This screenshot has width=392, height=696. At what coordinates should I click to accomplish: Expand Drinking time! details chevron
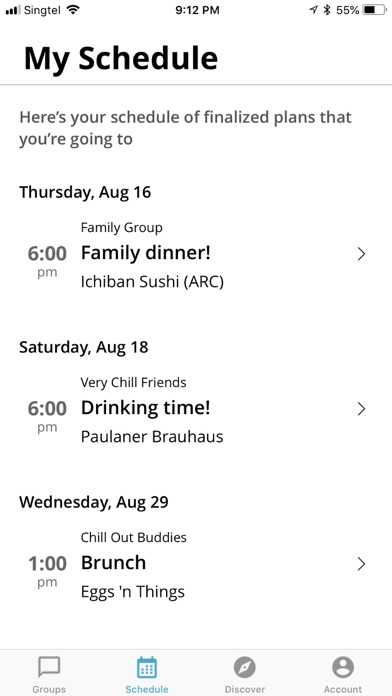[x=361, y=409]
